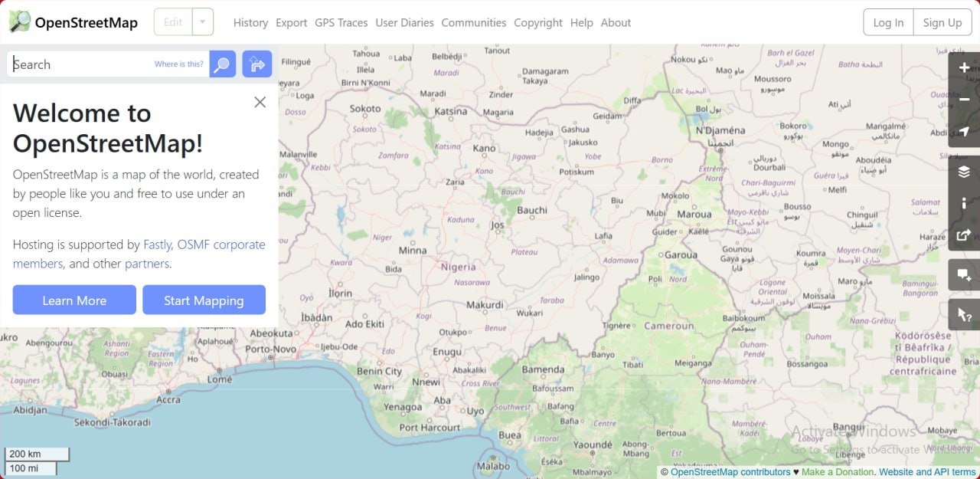This screenshot has width=980, height=479.
Task: Click the Accra city label
Action: pyautogui.click(x=168, y=399)
